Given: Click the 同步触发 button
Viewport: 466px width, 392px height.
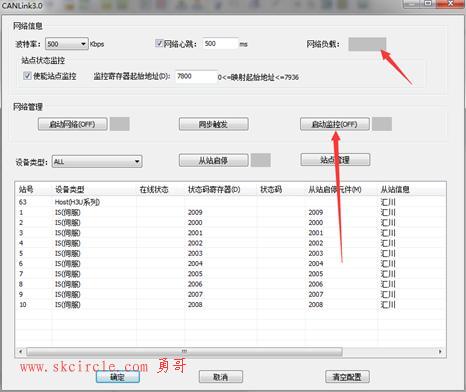Looking at the screenshot, I should point(214,124).
